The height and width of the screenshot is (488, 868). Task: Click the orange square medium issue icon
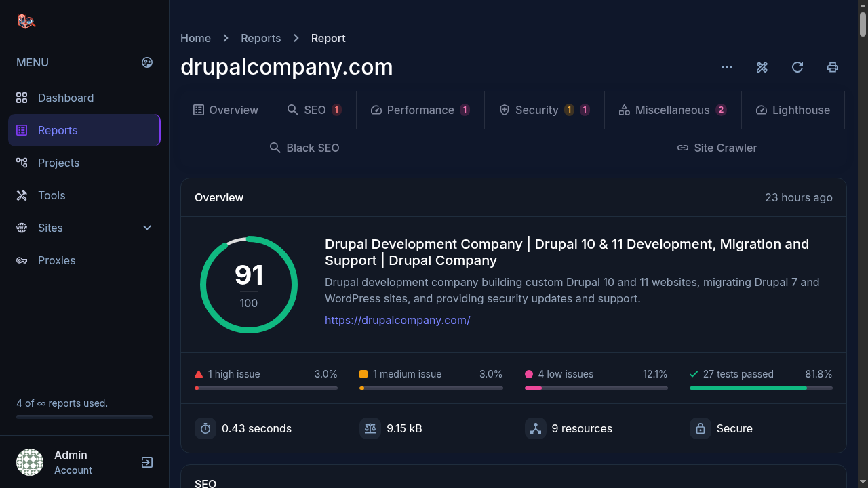click(x=363, y=374)
